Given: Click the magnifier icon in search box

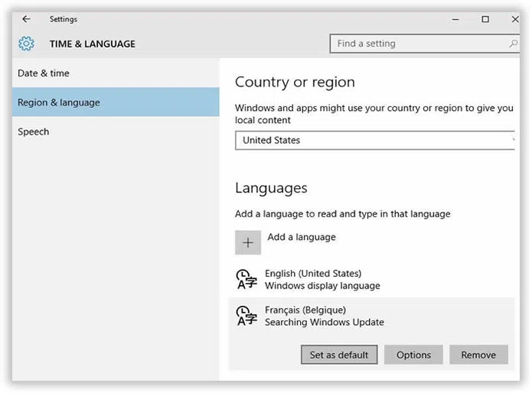Looking at the screenshot, I should click(513, 44).
